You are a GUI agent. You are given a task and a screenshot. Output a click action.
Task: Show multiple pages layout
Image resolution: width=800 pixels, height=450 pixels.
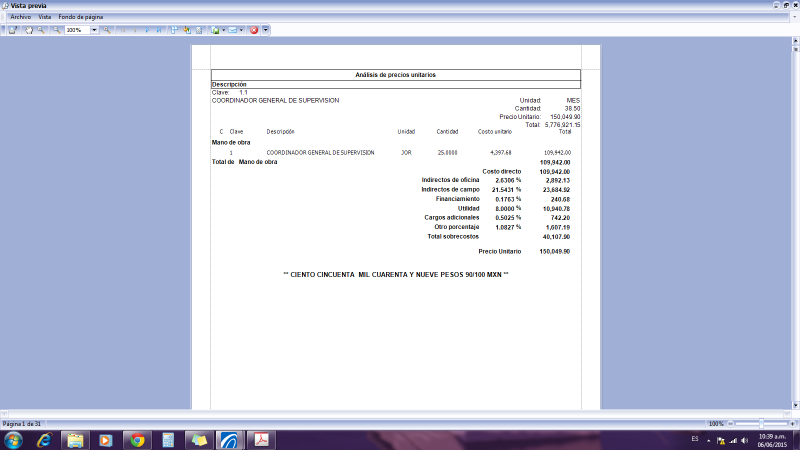[x=174, y=30]
